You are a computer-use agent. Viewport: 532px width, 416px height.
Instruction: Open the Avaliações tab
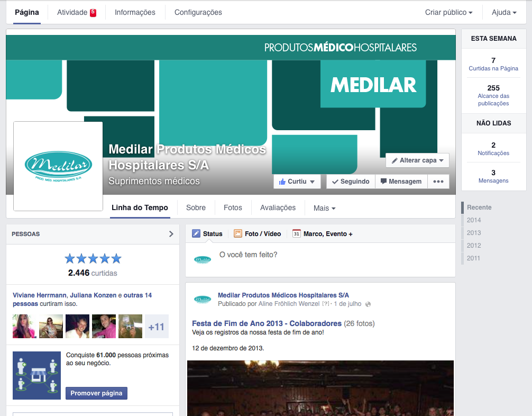coord(278,207)
